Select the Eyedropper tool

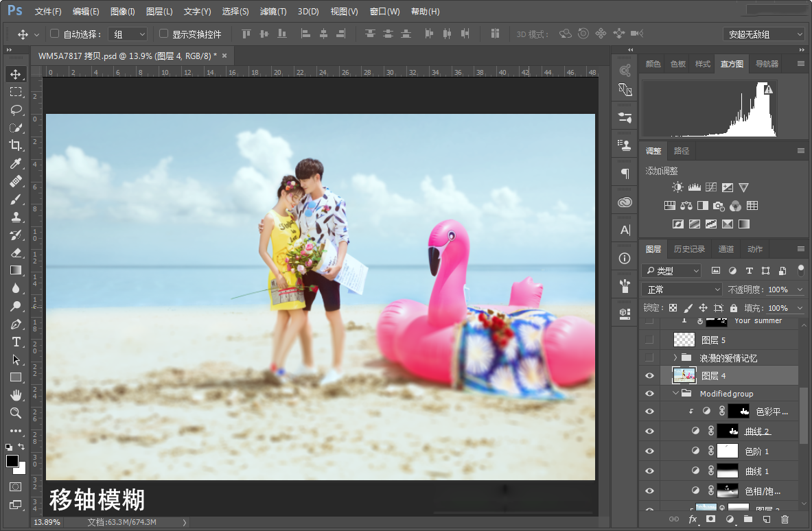point(16,163)
